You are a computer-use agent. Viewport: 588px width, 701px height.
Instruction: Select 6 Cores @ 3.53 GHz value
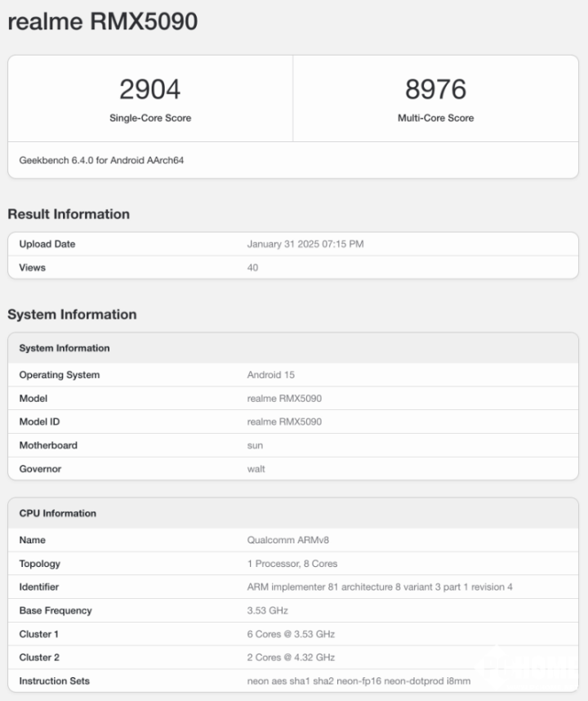[291, 634]
